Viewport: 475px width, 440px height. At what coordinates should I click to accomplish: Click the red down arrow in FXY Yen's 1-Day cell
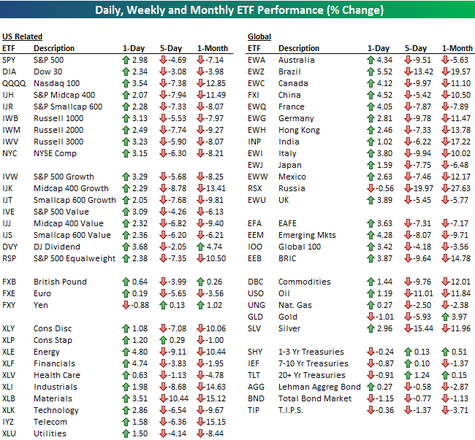[x=126, y=305]
